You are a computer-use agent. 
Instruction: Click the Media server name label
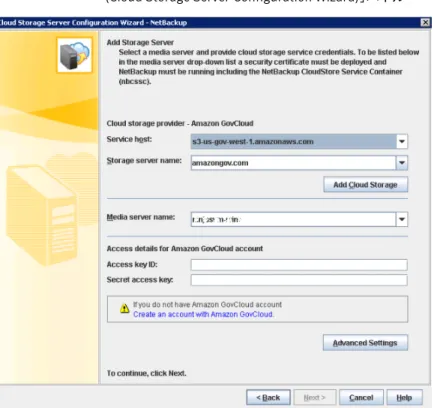tap(141, 217)
